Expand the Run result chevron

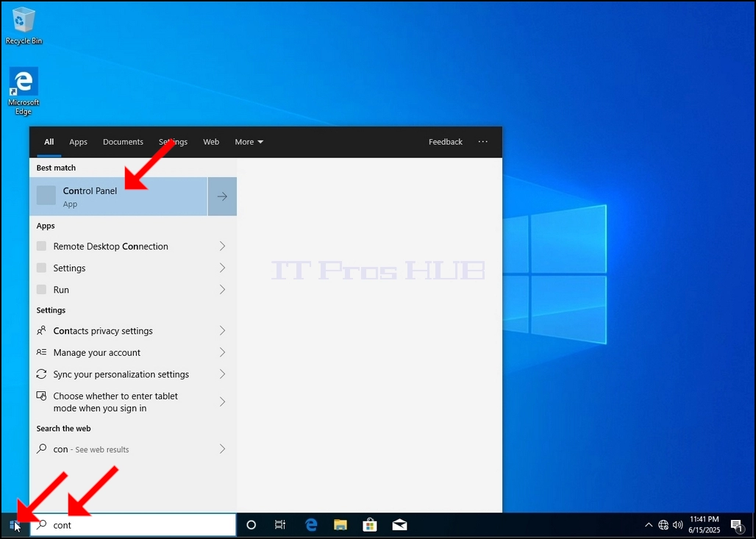222,289
